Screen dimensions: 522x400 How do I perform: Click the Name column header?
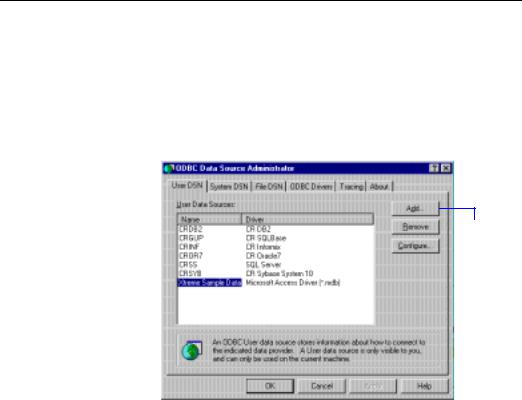tap(209, 219)
